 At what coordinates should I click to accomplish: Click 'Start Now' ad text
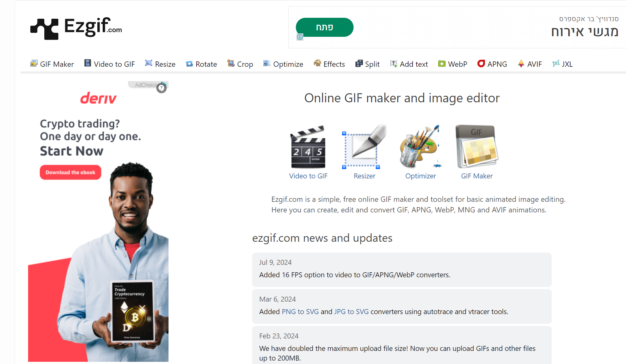pyautogui.click(x=71, y=151)
